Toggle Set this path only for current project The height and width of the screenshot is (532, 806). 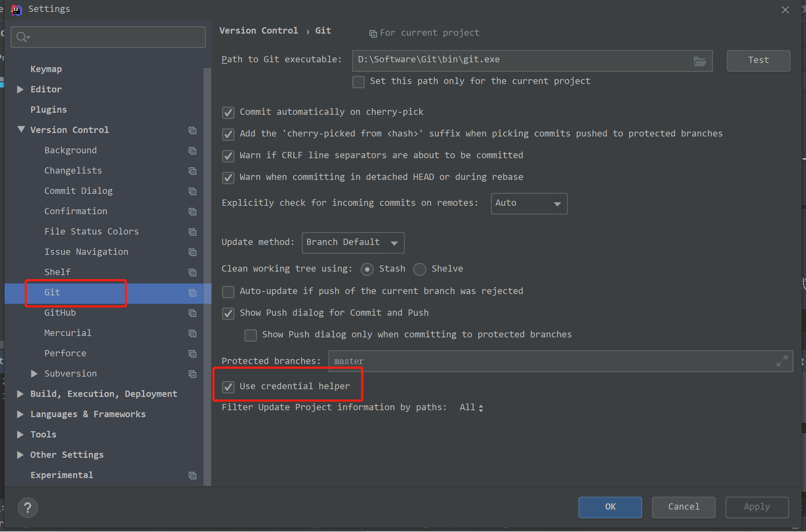pos(358,82)
